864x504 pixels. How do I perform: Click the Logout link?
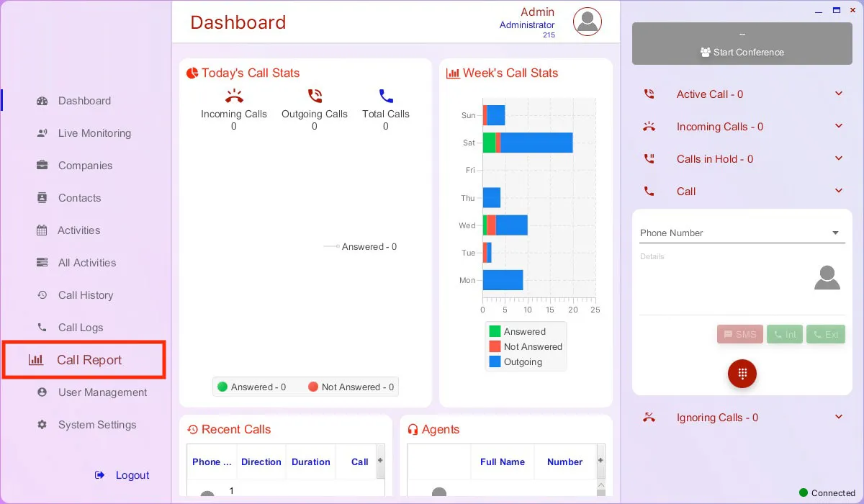click(x=132, y=475)
